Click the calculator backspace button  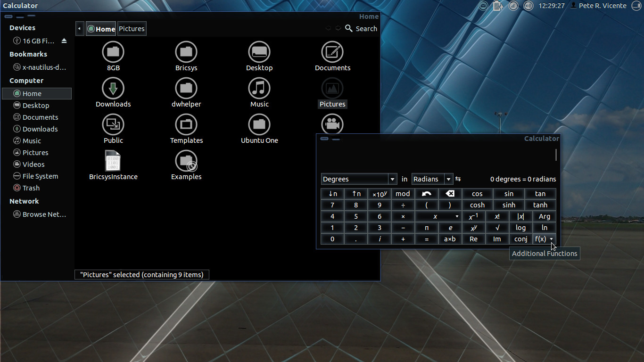pyautogui.click(x=450, y=194)
